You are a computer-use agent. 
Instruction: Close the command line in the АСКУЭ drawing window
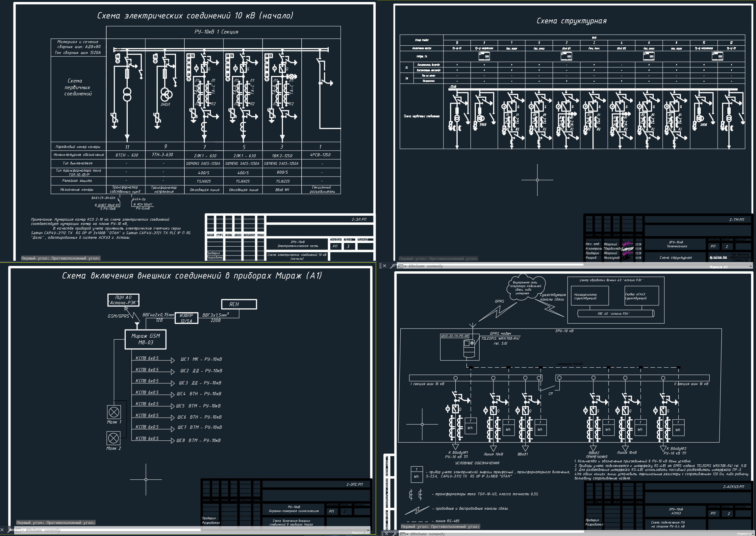pos(387,534)
